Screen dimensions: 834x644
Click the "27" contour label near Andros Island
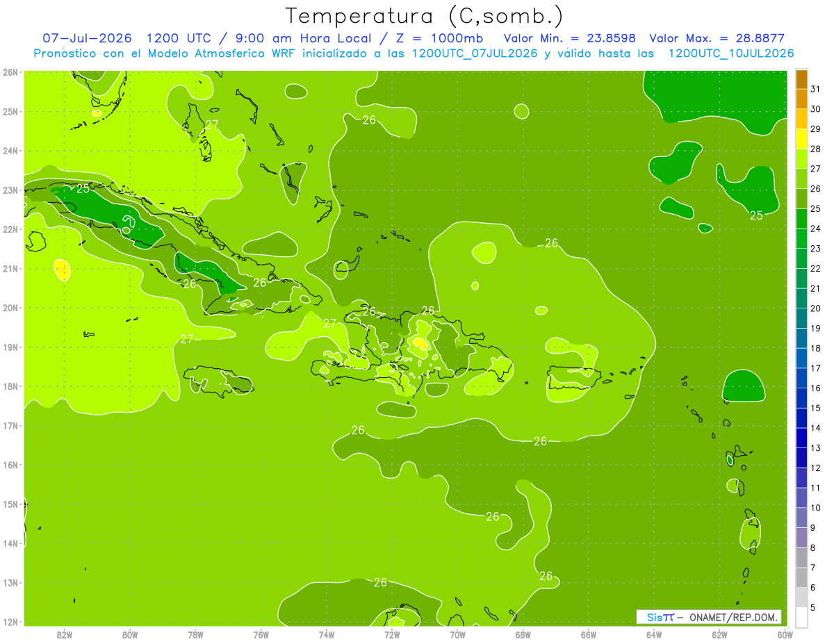click(212, 125)
